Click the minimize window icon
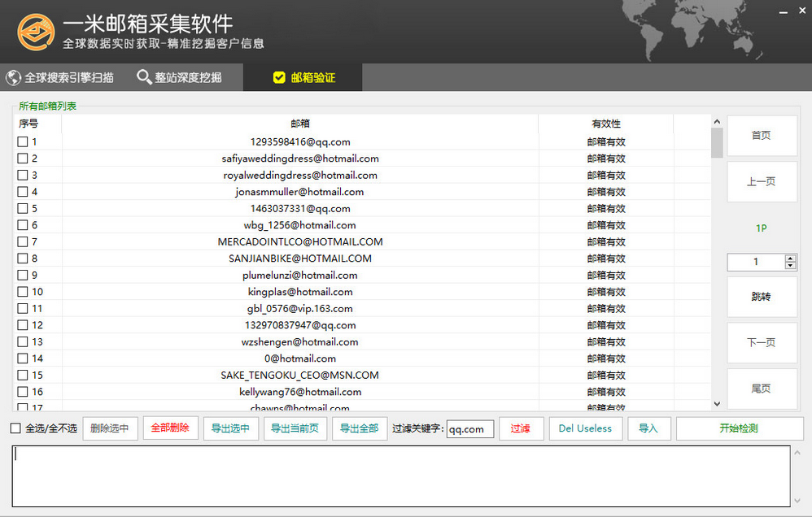This screenshot has height=517, width=812. [x=783, y=13]
